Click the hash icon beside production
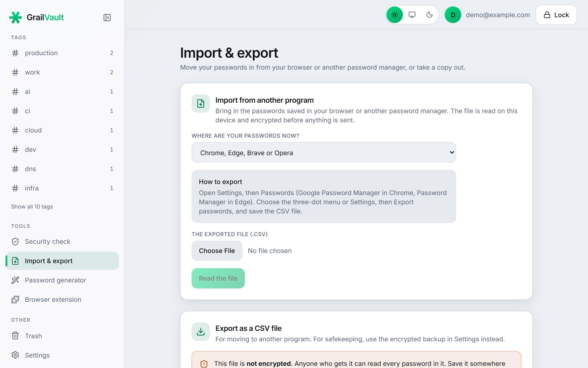 click(x=15, y=53)
